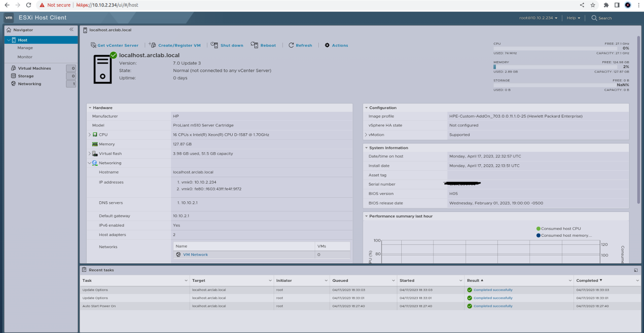Image resolution: width=644 pixels, height=333 pixels.
Task: Toggle Consumed host memory legend item
Action: (x=564, y=236)
